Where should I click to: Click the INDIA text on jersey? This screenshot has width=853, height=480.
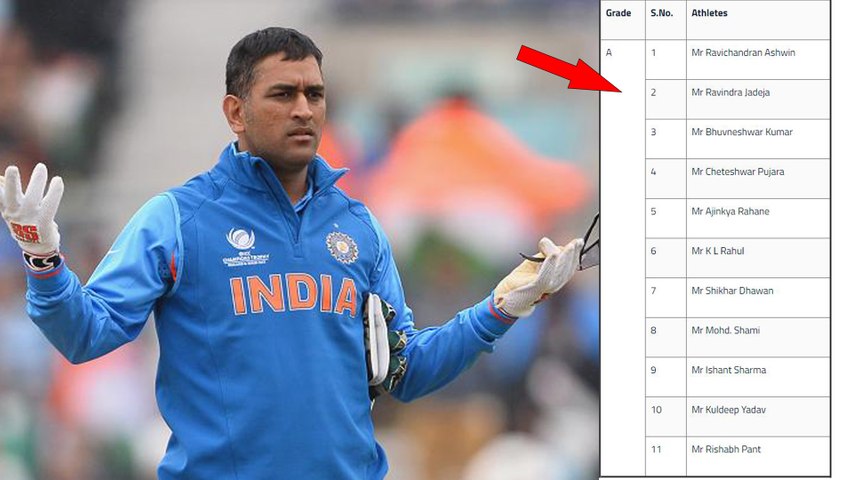pyautogui.click(x=294, y=294)
